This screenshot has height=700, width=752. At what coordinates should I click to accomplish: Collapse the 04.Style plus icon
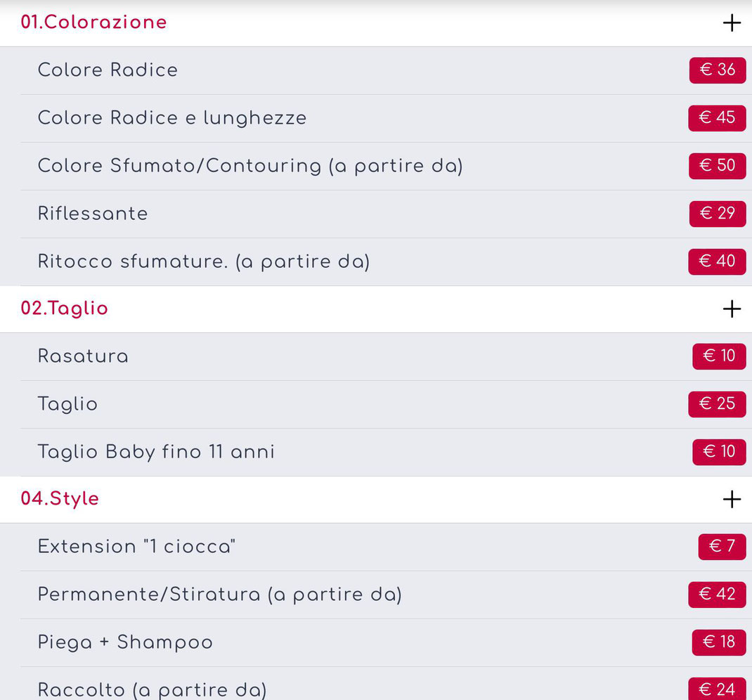[732, 499]
